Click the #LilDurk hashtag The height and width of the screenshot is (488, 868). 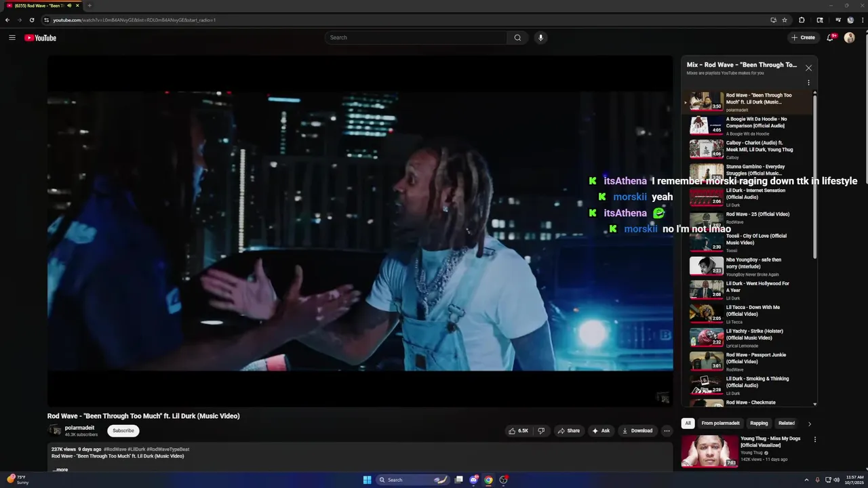(x=136, y=449)
